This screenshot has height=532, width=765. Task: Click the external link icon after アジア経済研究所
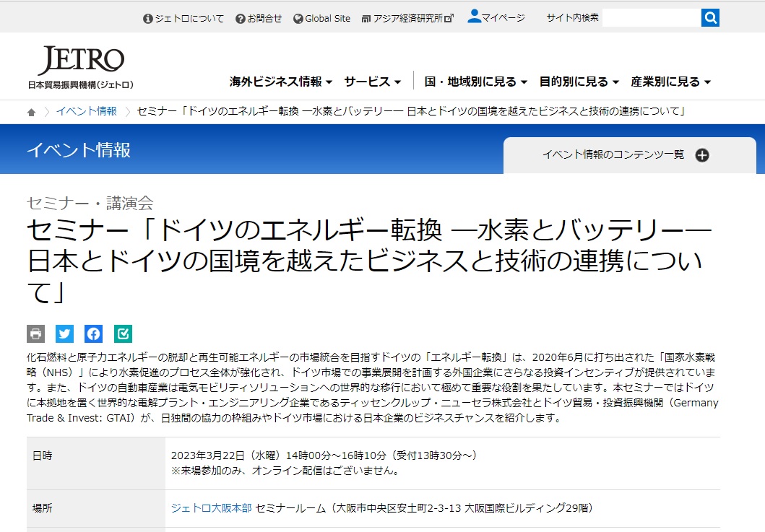pyautogui.click(x=449, y=19)
